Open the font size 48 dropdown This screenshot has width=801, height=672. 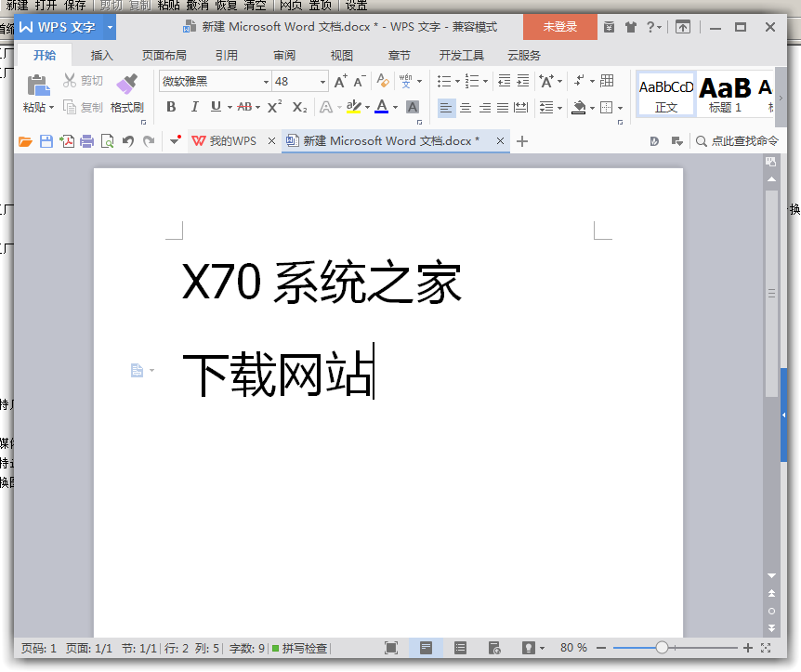[x=322, y=82]
